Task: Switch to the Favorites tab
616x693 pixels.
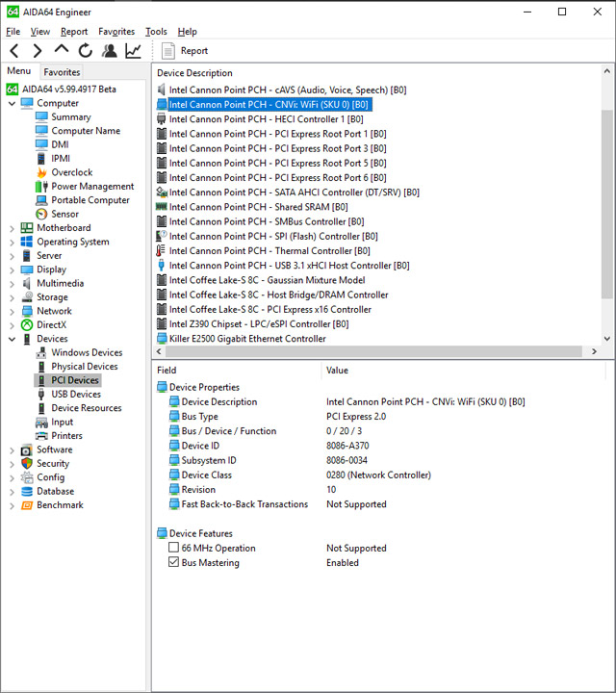Action: coord(62,72)
